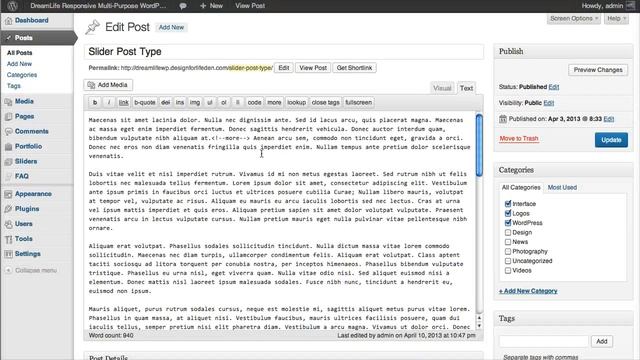Uncheck the Logos category
Image resolution: width=640 pixels, height=360 pixels.
(x=508, y=213)
